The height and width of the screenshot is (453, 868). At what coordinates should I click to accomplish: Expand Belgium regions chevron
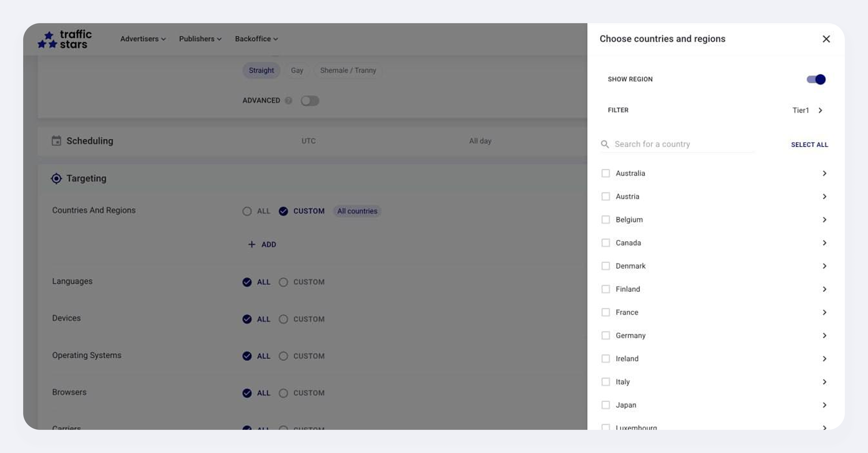point(824,220)
